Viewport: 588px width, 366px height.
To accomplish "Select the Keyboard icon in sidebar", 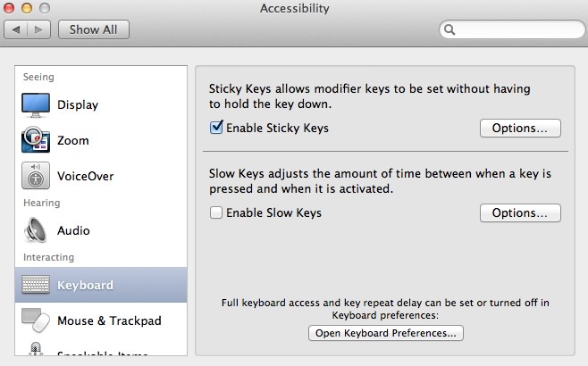I will coord(37,286).
